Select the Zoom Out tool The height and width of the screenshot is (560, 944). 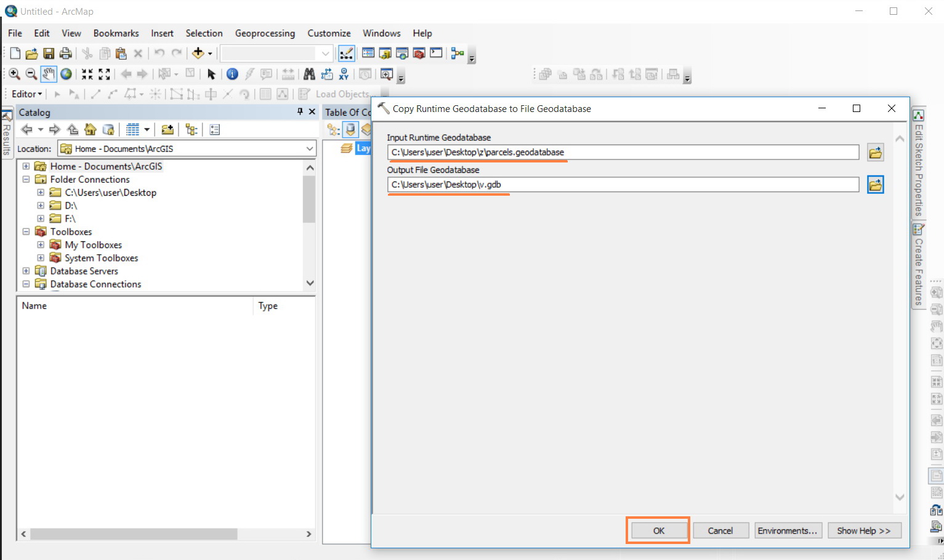pos(31,74)
